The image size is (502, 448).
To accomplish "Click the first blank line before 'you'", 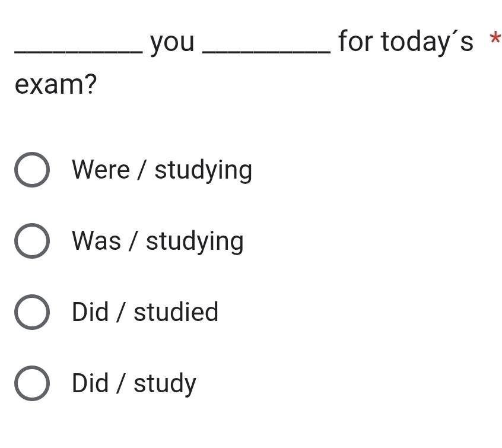I will (x=79, y=51).
